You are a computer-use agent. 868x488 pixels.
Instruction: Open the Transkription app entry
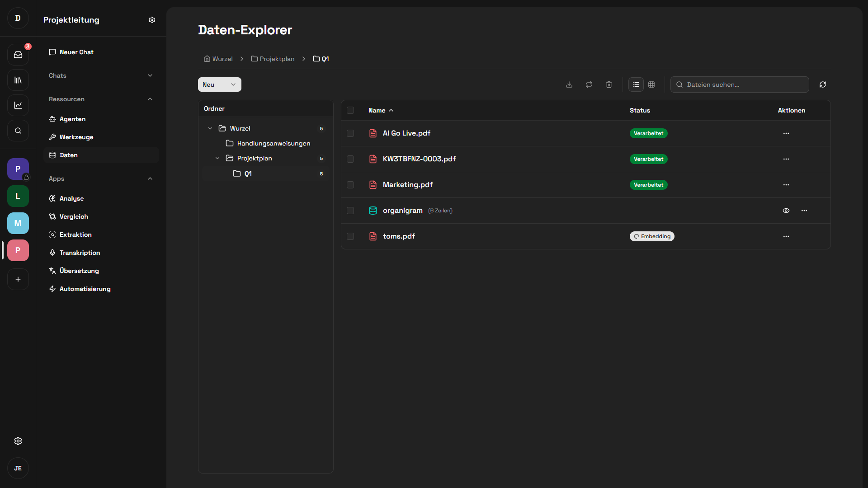[x=80, y=253]
